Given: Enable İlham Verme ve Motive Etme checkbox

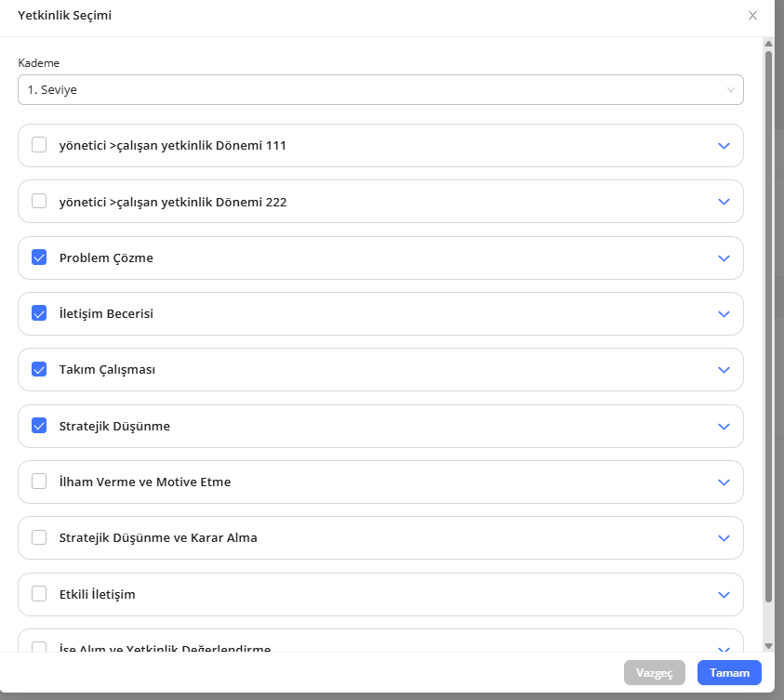Looking at the screenshot, I should tap(39, 482).
